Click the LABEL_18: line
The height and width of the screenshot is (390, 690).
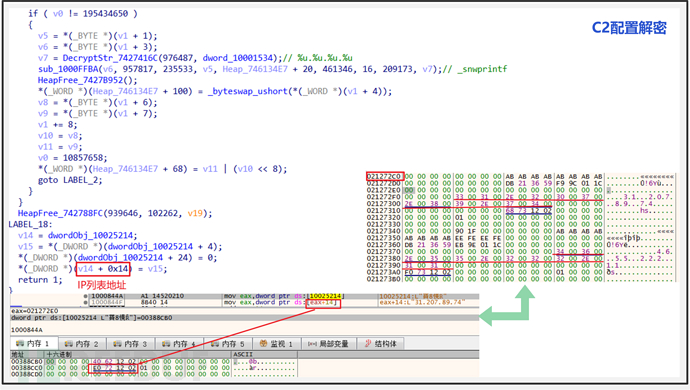point(30,224)
